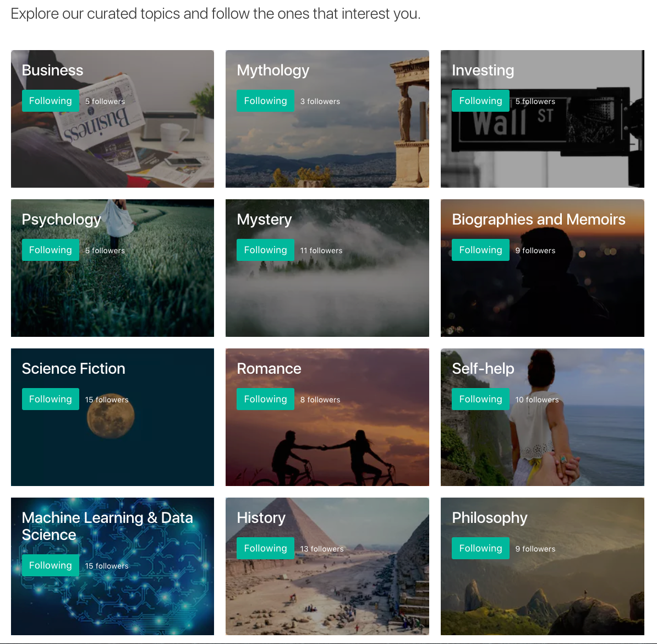The width and height of the screenshot is (657, 644).
Task: Open the Business topic title
Action: [x=52, y=70]
